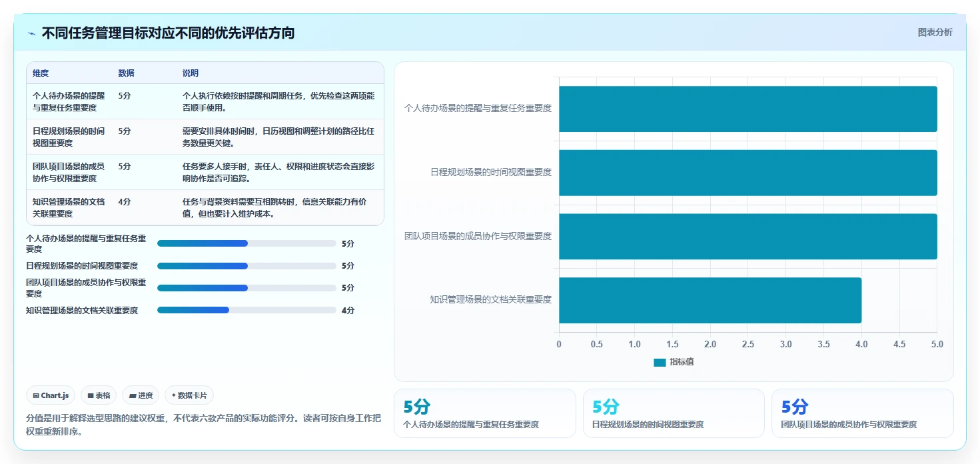Open the data card 个人待办场景的提醒与重复任务重要度
Image resolution: width=980 pixels, height=464 pixels.
484,413
